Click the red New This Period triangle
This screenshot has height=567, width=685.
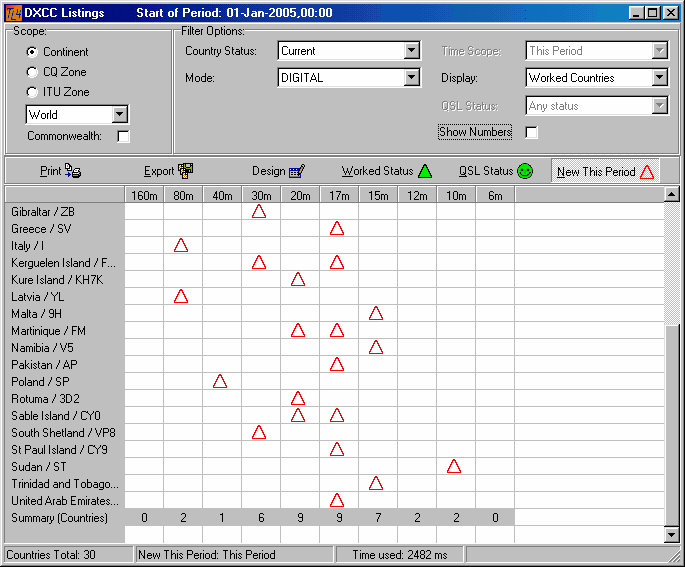tap(647, 172)
